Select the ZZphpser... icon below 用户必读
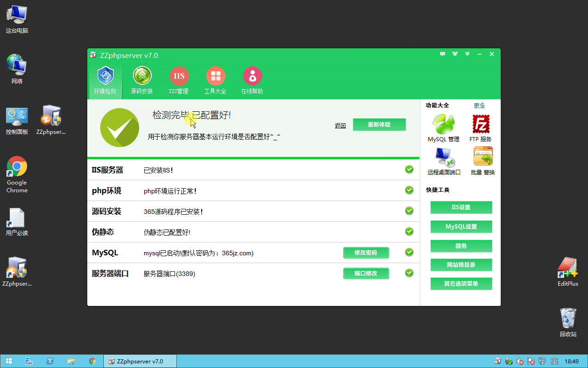This screenshot has width=588, height=368. [17, 272]
